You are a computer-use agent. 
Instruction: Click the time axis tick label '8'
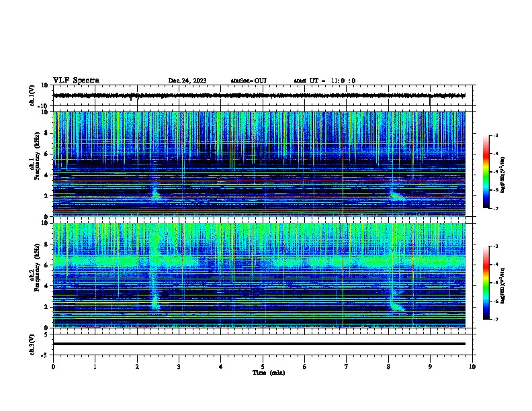point(388,367)
